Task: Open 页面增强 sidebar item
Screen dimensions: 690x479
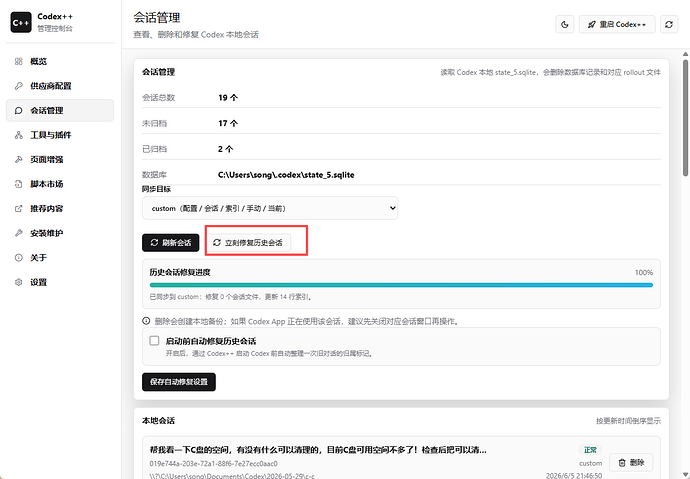Action: pos(60,159)
